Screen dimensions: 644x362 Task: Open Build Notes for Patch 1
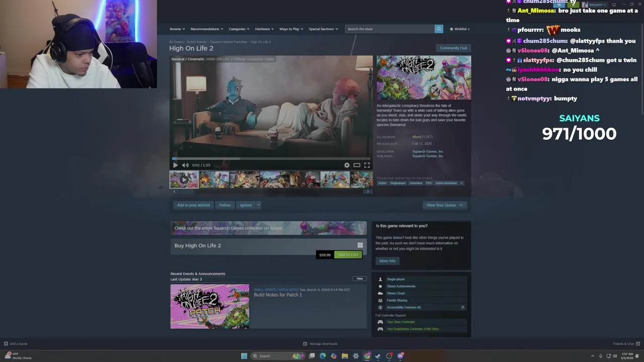(278, 295)
